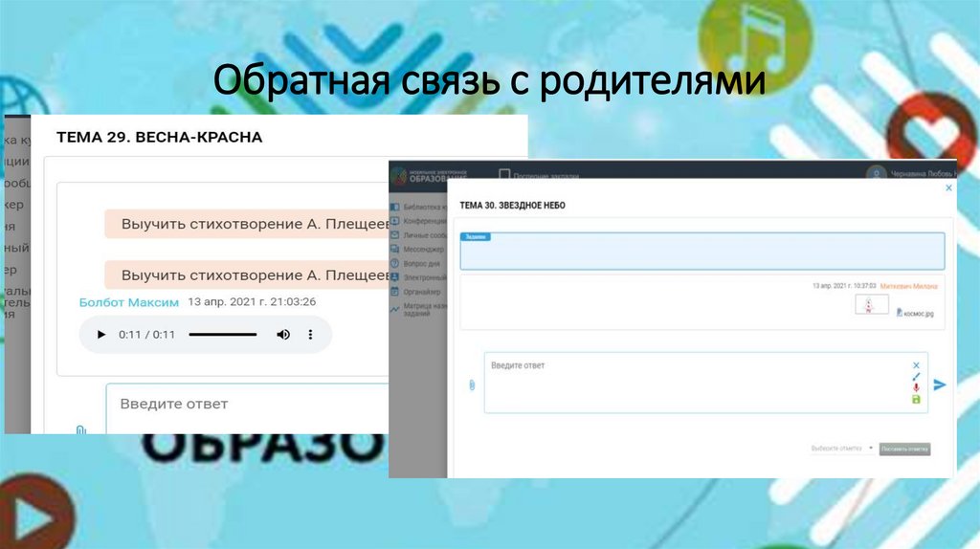Mute the audio player volume icon
980x549 pixels.
tap(283, 335)
